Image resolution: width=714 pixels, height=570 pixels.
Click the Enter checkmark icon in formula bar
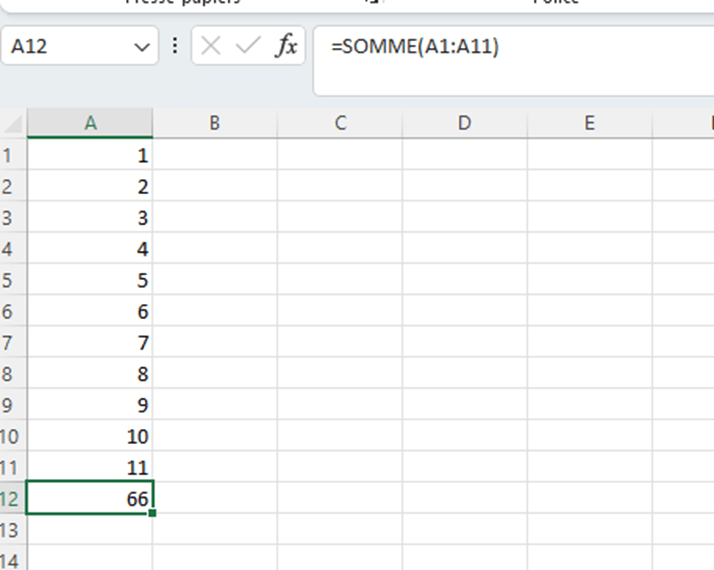(247, 47)
